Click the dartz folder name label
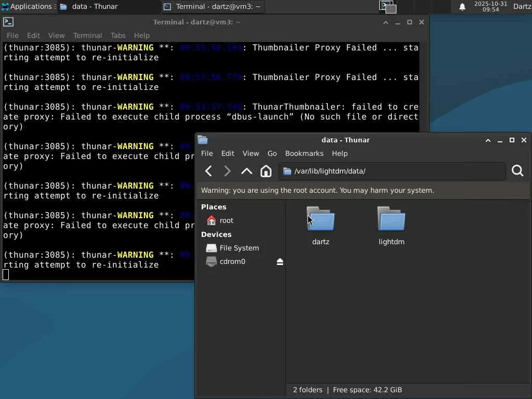Screen dimensions: 532x399 (321, 242)
